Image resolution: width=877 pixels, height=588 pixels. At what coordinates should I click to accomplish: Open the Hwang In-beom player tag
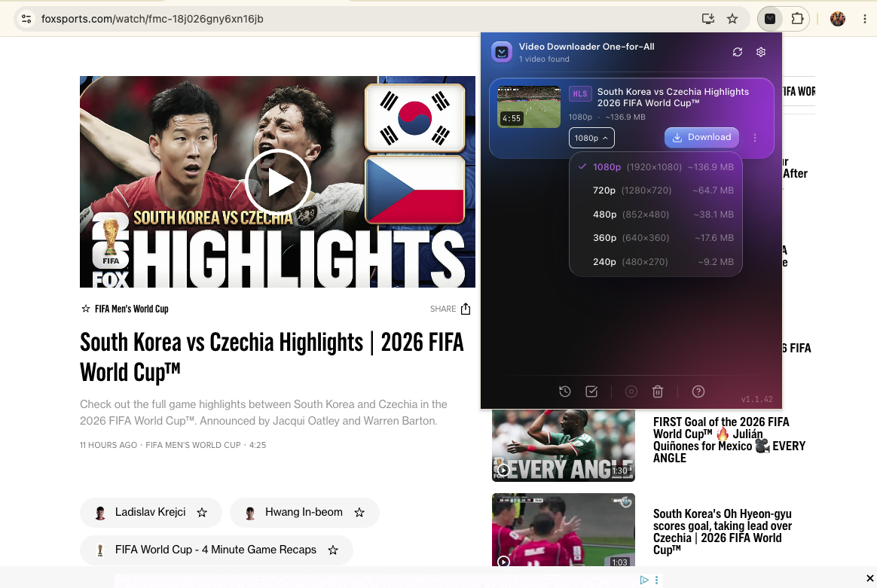(304, 512)
